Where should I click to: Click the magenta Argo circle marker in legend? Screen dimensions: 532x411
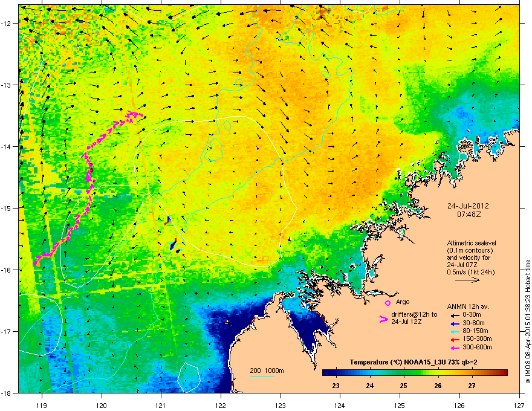(x=388, y=303)
